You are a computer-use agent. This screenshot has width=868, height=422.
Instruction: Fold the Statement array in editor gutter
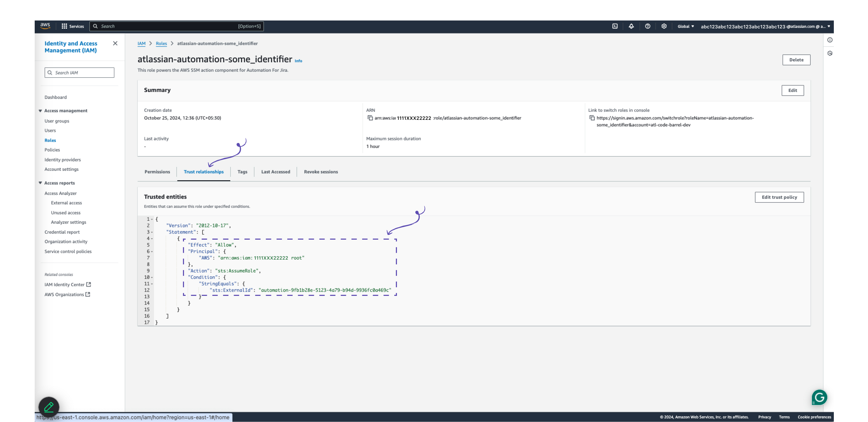(152, 232)
